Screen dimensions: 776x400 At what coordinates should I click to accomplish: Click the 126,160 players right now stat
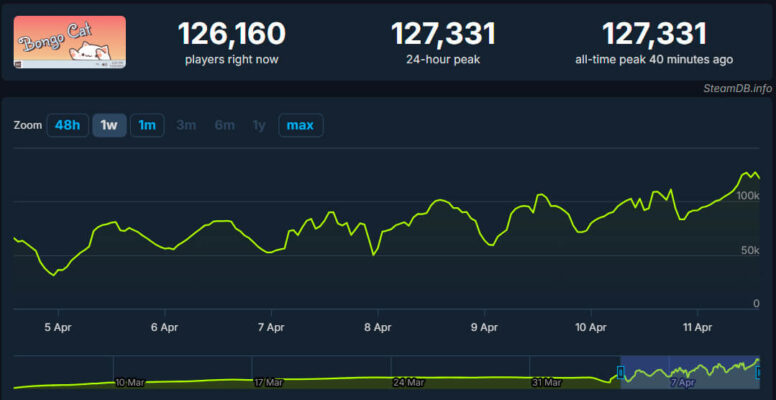tap(232, 34)
